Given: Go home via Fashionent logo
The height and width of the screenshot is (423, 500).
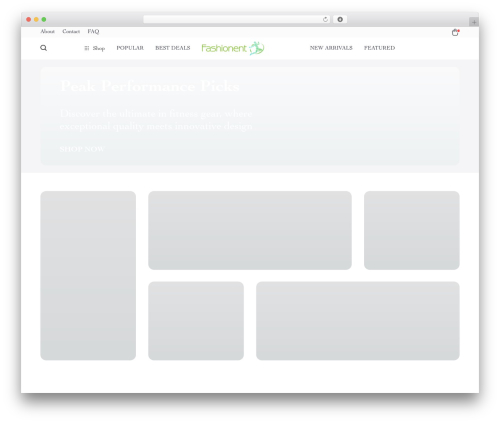Looking at the screenshot, I should (233, 48).
